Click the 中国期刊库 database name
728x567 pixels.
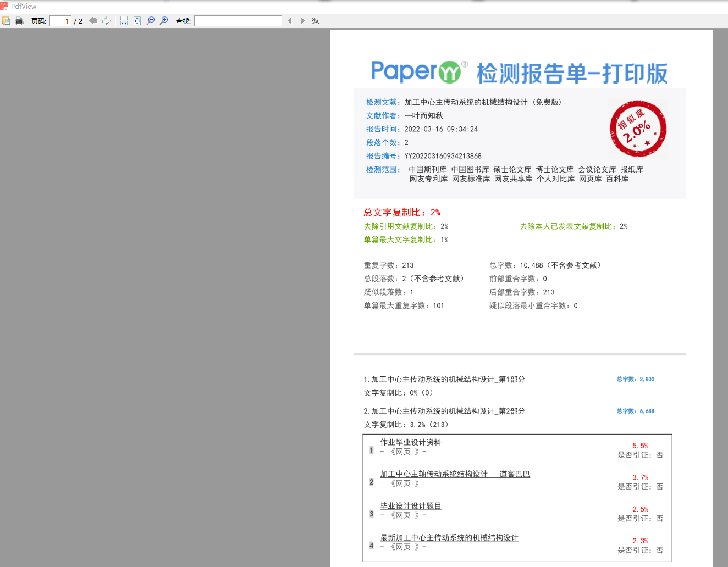[x=428, y=170]
